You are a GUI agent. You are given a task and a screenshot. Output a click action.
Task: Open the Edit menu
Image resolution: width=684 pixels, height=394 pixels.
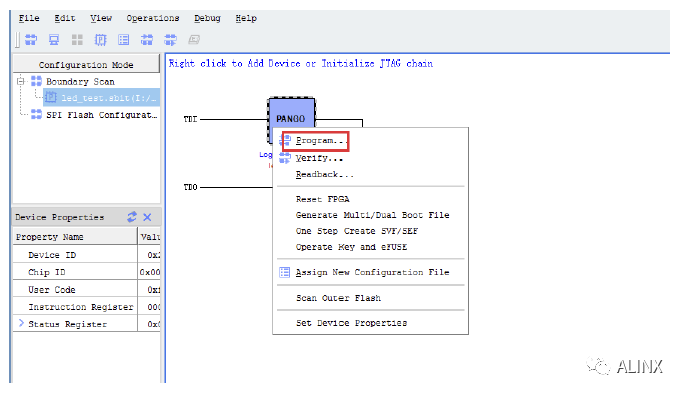point(65,18)
